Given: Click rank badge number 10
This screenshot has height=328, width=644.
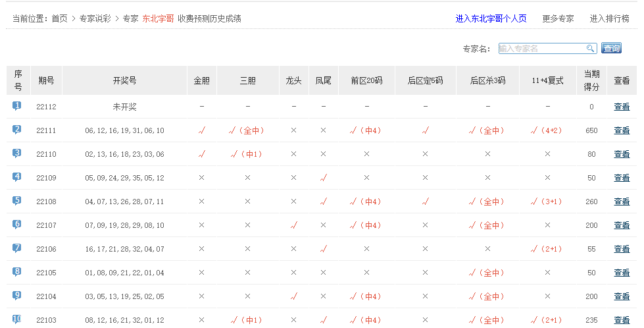Looking at the screenshot, I should click(17, 319).
